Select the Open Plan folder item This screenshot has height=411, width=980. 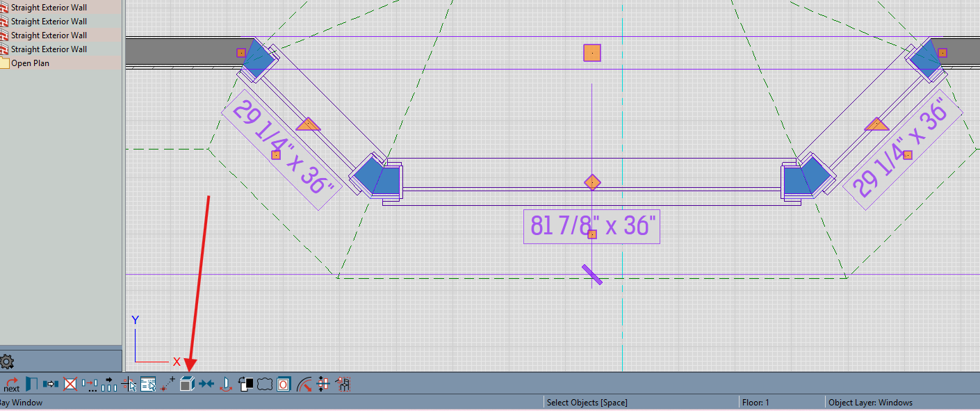(x=30, y=63)
